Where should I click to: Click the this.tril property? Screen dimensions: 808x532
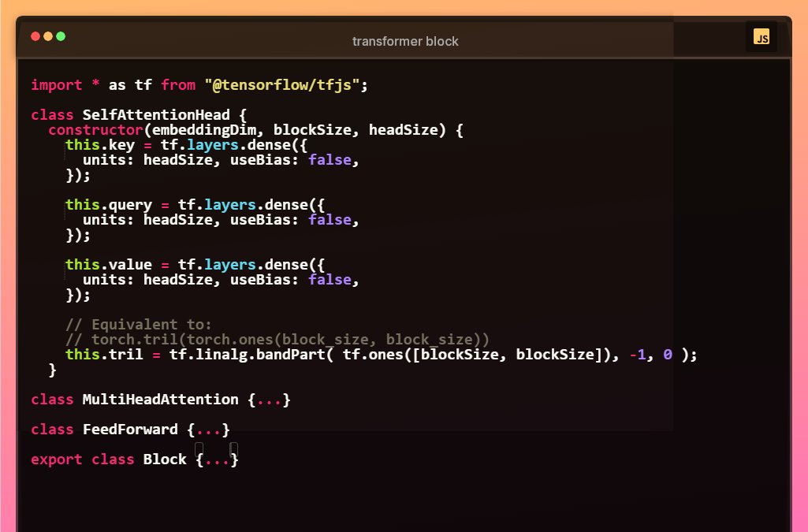pos(104,355)
